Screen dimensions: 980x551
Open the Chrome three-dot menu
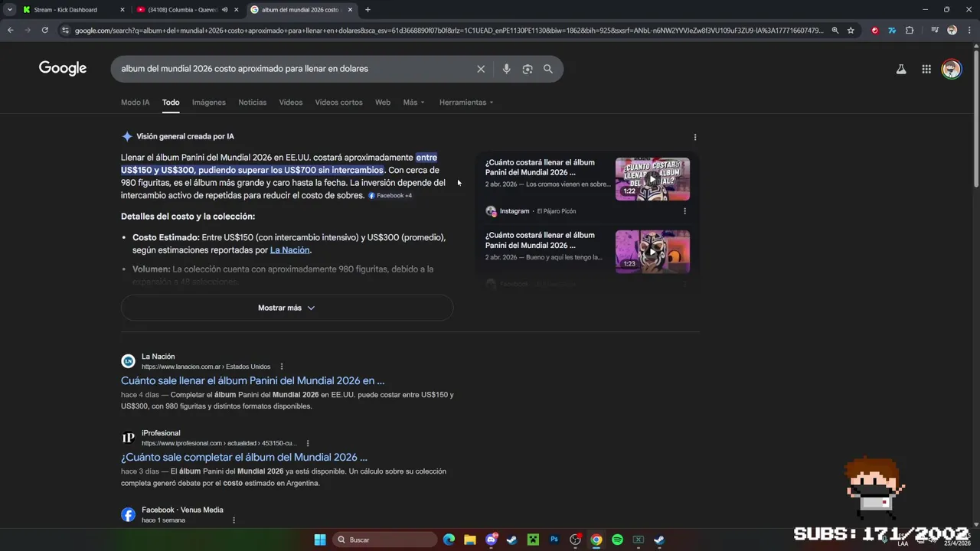click(x=969, y=30)
